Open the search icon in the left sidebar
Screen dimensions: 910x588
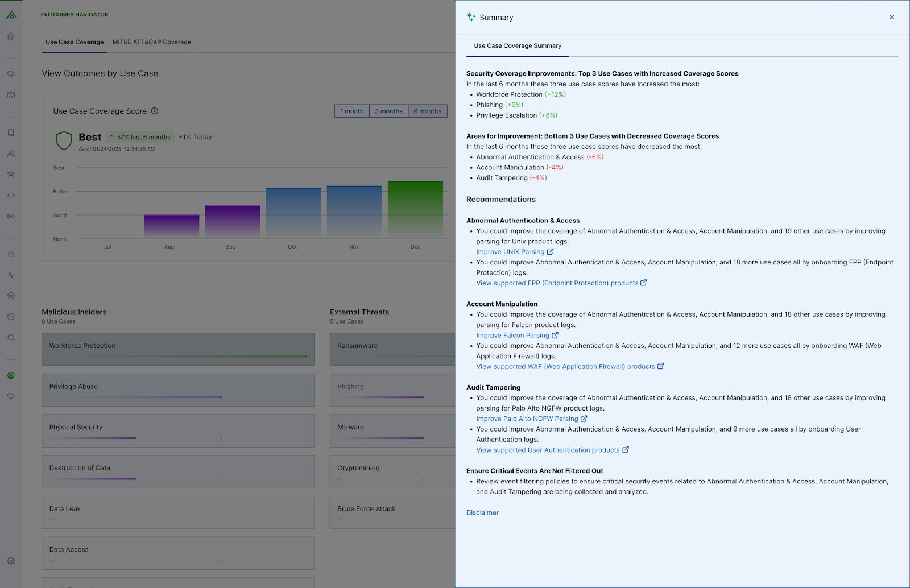click(x=11, y=338)
